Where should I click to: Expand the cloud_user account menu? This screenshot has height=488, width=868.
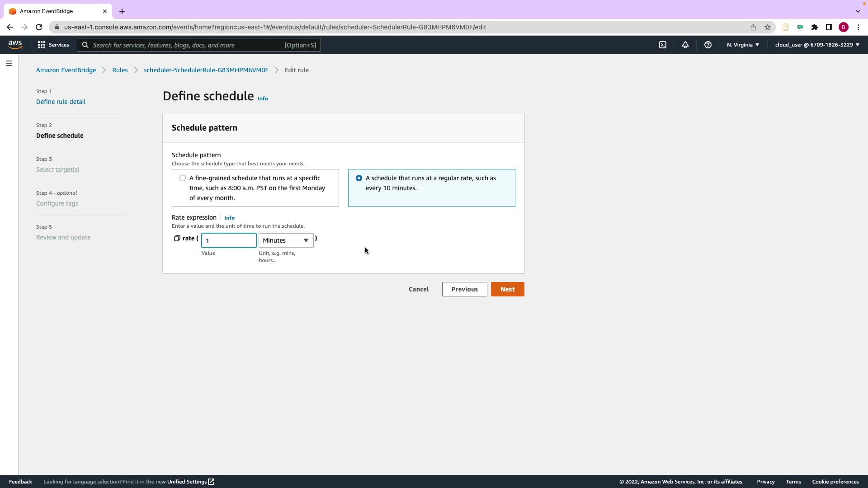(x=817, y=45)
